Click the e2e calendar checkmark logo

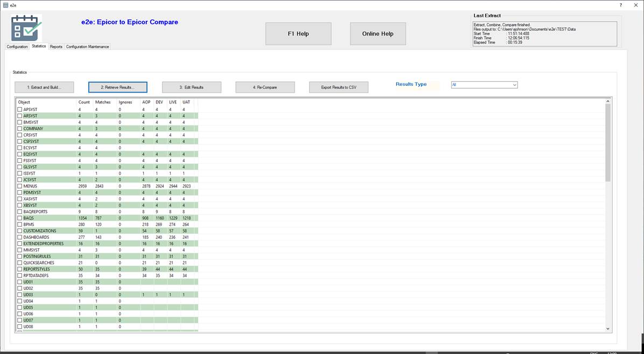pos(26,27)
